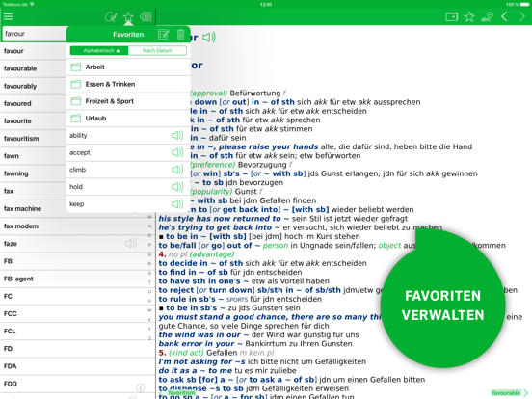Screen dimensions: 532x399
Task: Select the favourite word hold
Action: click(76, 187)
